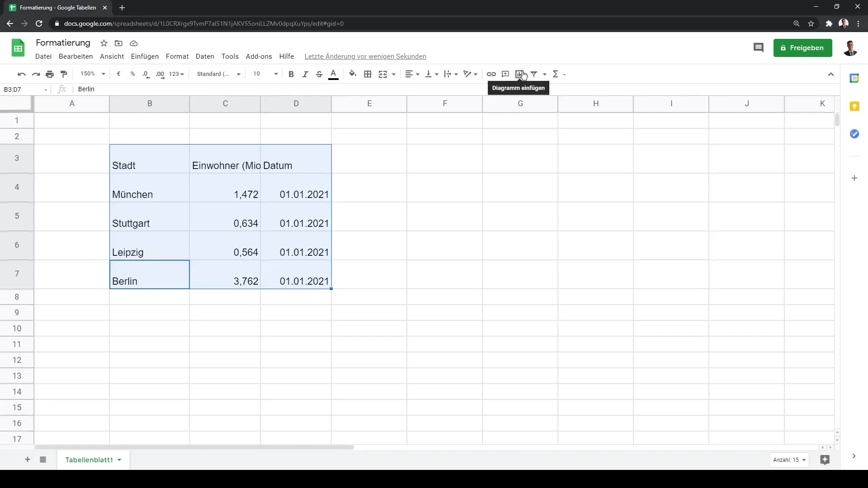Open font Standard dropdown

coord(219,74)
